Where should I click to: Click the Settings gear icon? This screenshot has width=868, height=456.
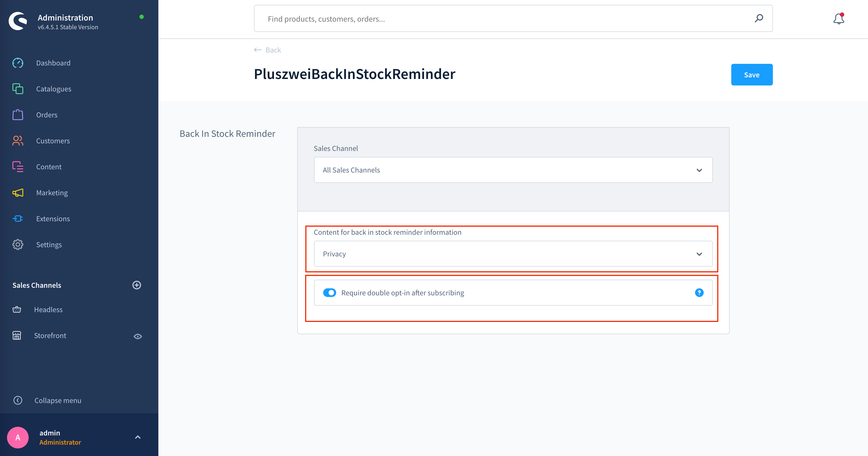click(17, 244)
